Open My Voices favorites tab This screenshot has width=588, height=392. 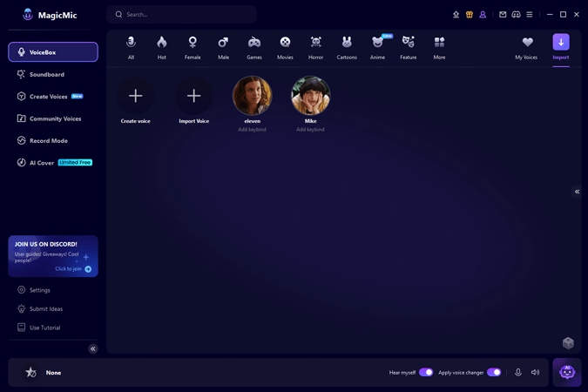(526, 47)
